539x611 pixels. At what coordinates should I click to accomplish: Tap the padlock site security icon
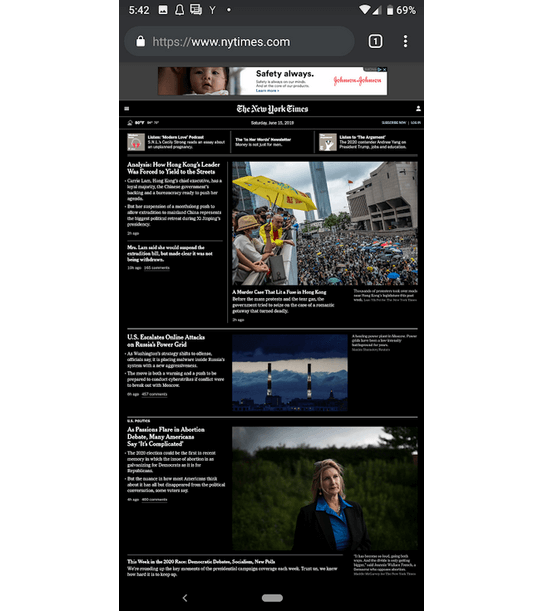click(x=141, y=41)
